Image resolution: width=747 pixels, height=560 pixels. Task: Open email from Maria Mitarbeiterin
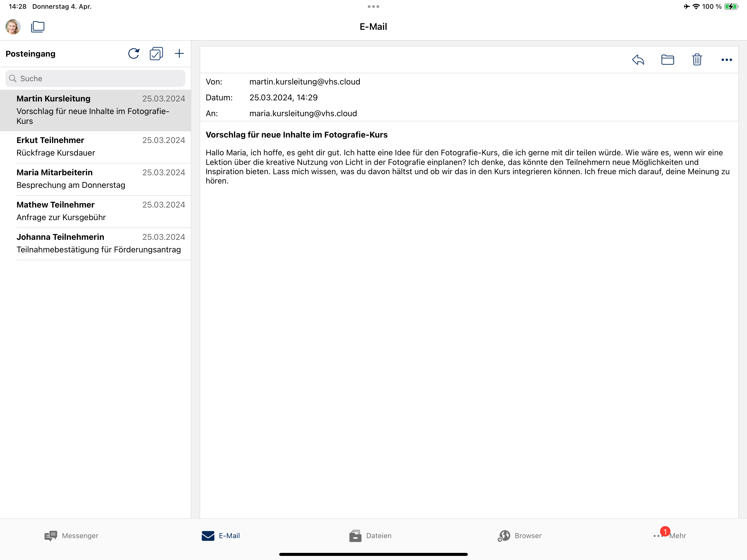tap(96, 179)
